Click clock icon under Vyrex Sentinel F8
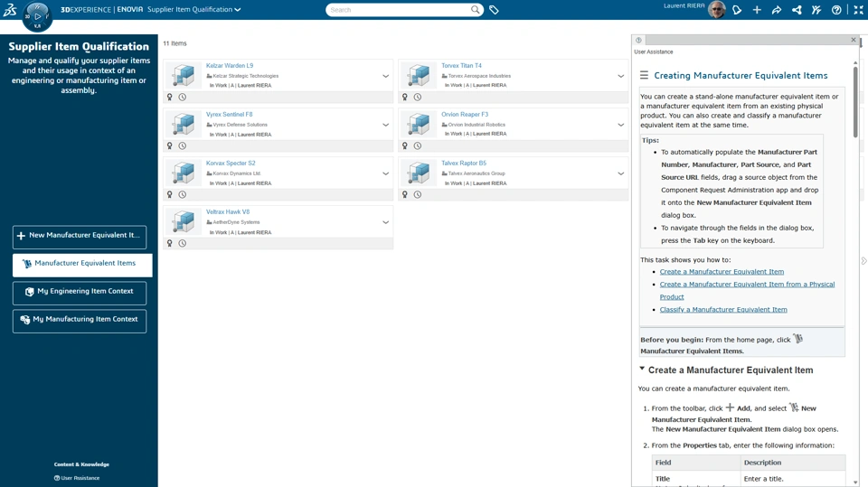 [182, 145]
